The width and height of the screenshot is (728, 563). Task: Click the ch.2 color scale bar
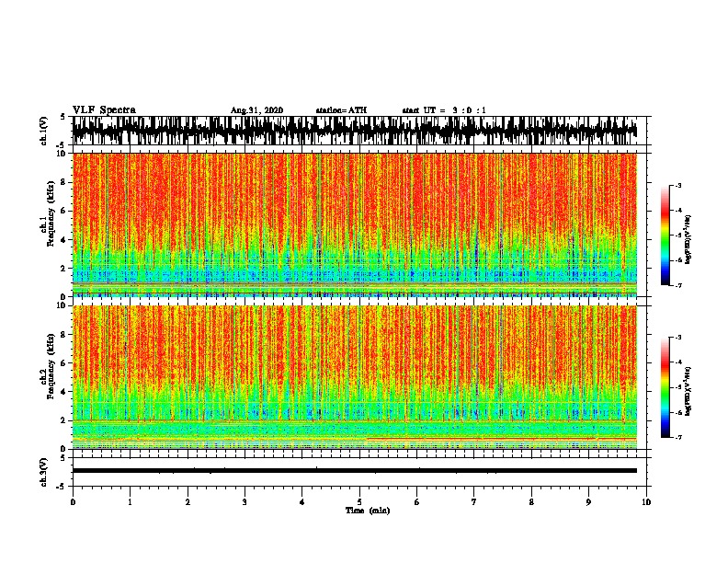tap(665, 387)
